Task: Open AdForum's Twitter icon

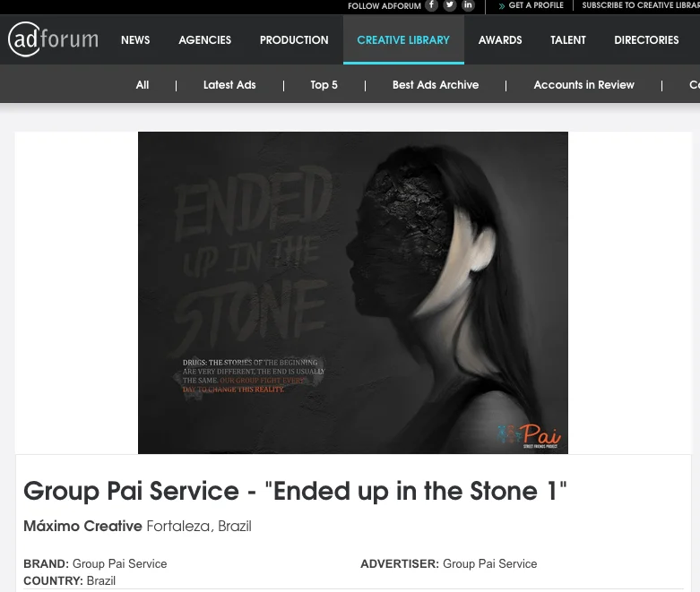Action: click(450, 5)
